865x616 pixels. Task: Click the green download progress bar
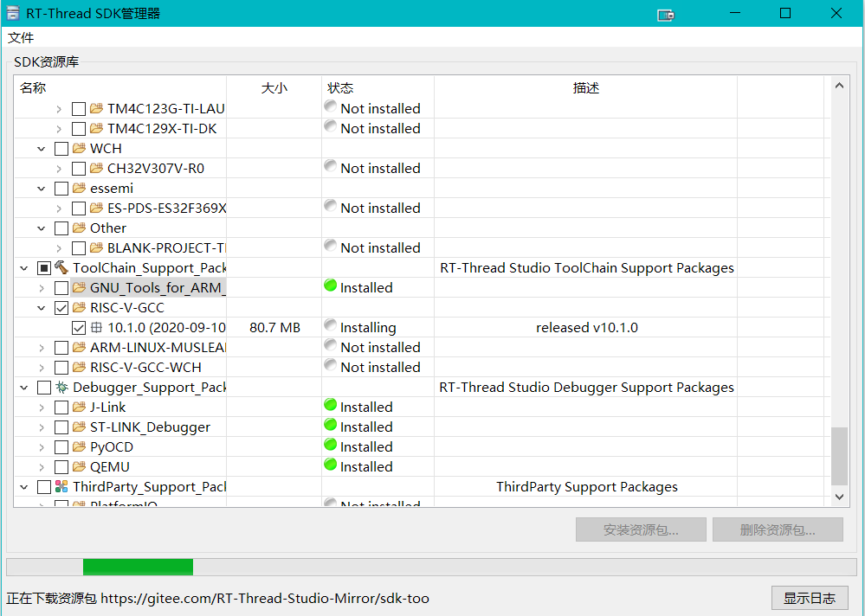137,566
